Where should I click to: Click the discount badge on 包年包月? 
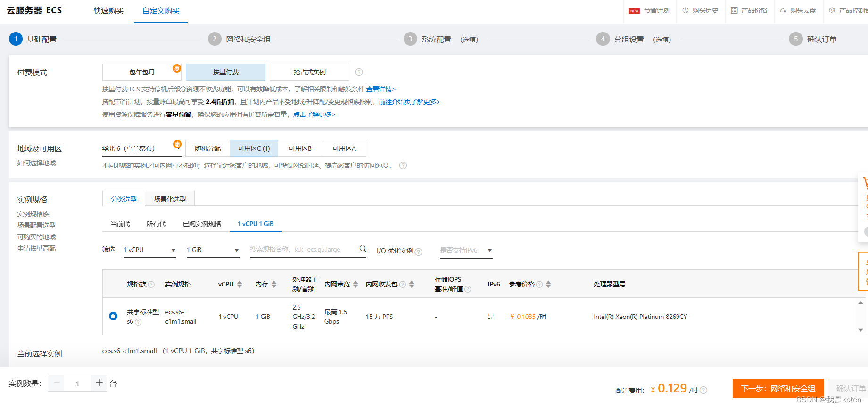click(x=177, y=68)
